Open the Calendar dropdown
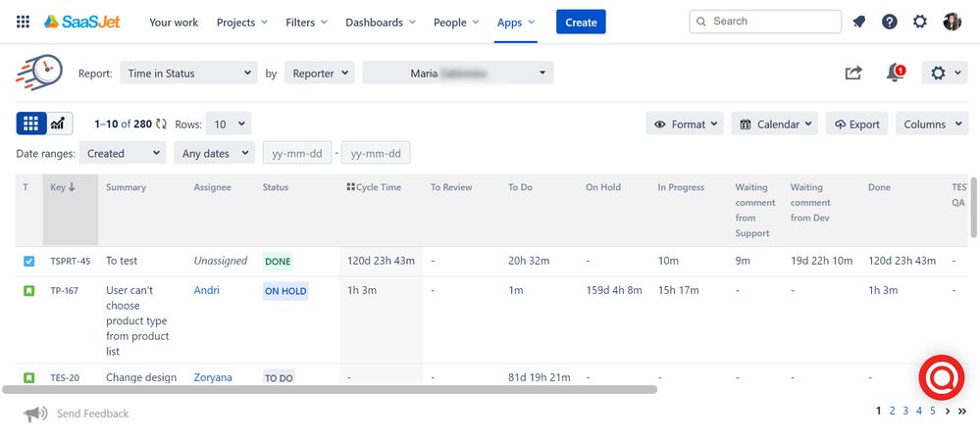980x442 pixels. 774,123
